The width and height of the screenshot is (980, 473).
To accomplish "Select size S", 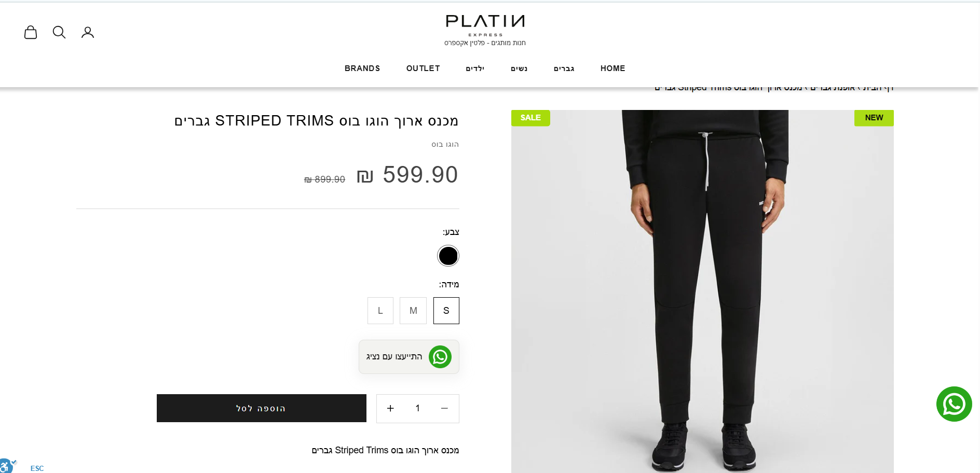I will tap(446, 311).
